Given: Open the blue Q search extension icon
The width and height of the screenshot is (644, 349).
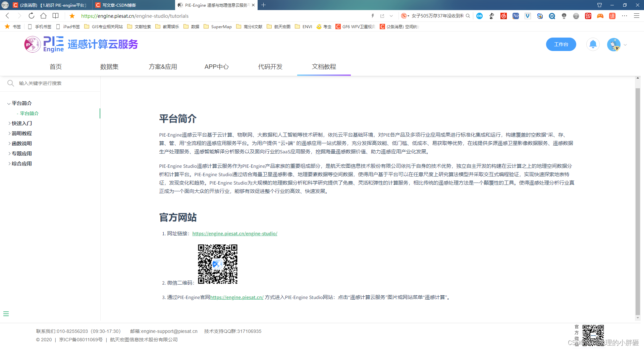Looking at the screenshot, I should [552, 16].
